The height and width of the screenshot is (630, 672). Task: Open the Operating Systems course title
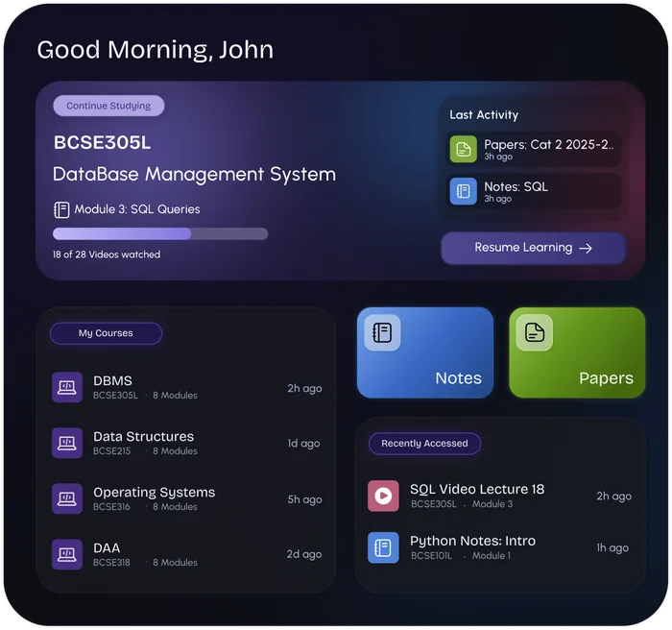(155, 493)
